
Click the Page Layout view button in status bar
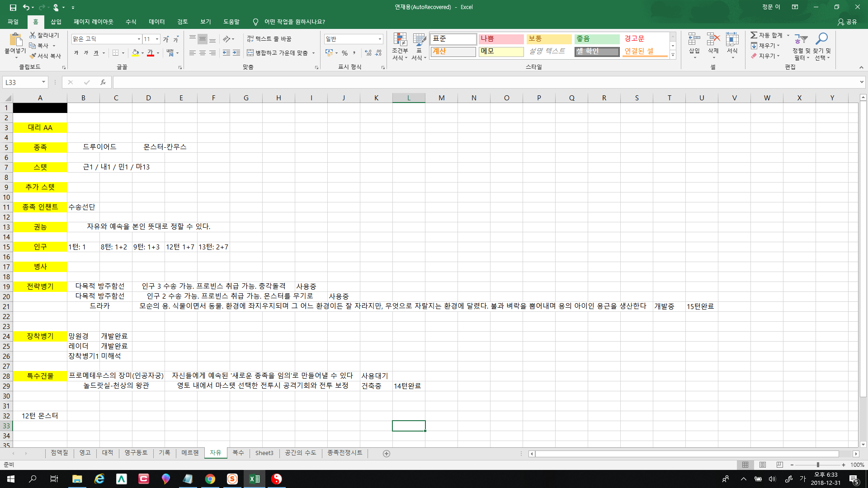[x=763, y=465]
